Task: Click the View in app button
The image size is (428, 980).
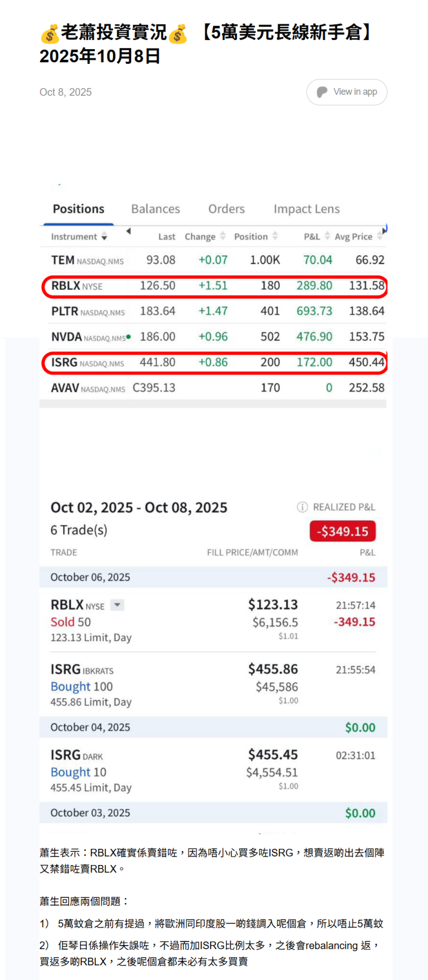Action: pyautogui.click(x=347, y=92)
